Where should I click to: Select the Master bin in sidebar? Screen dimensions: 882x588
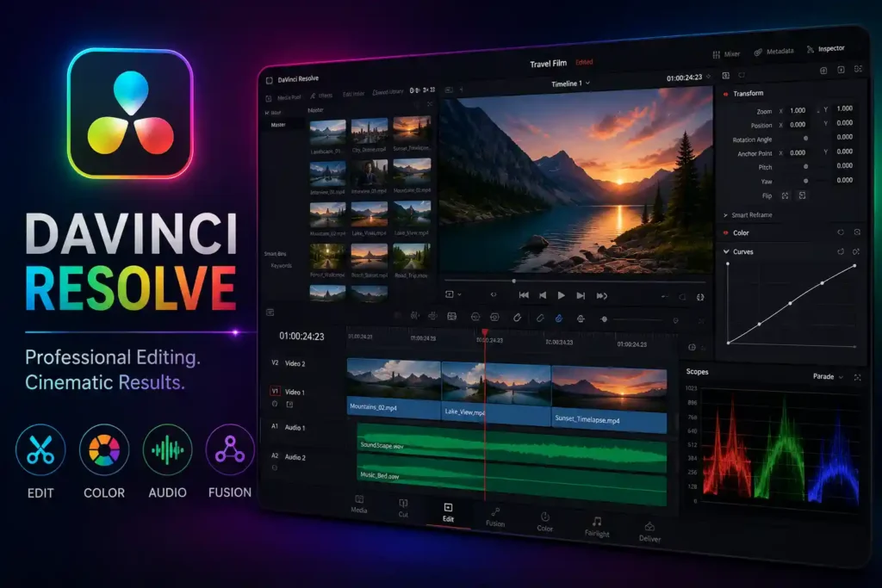click(x=278, y=125)
